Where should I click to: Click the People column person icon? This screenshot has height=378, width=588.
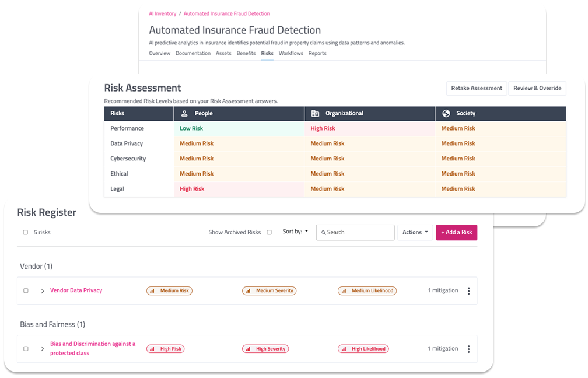[x=184, y=114]
